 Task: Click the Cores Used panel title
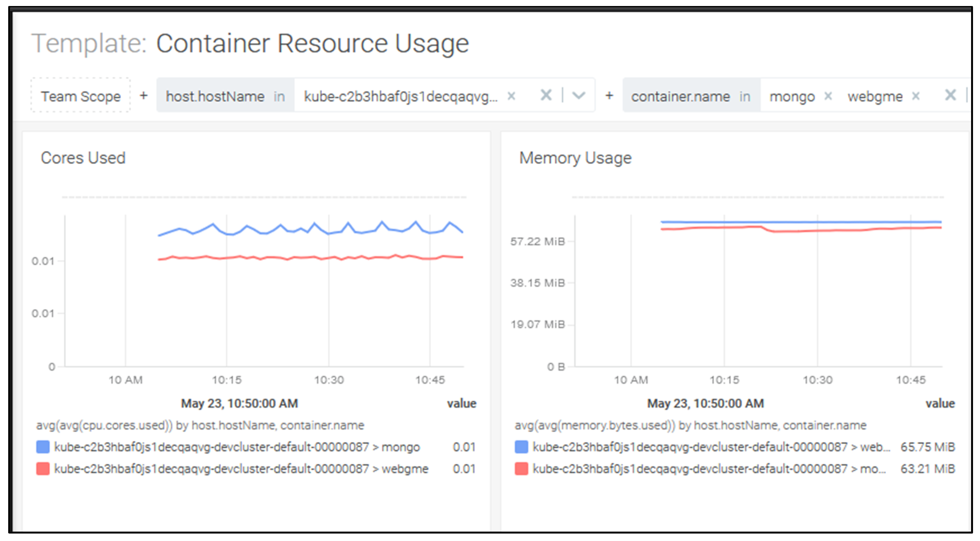tap(83, 158)
